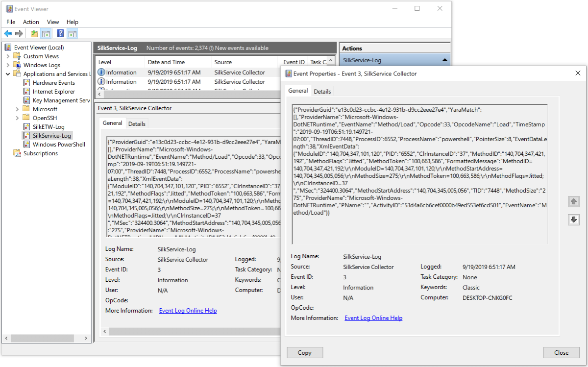Expand the Microsoft folder node

coord(18,109)
